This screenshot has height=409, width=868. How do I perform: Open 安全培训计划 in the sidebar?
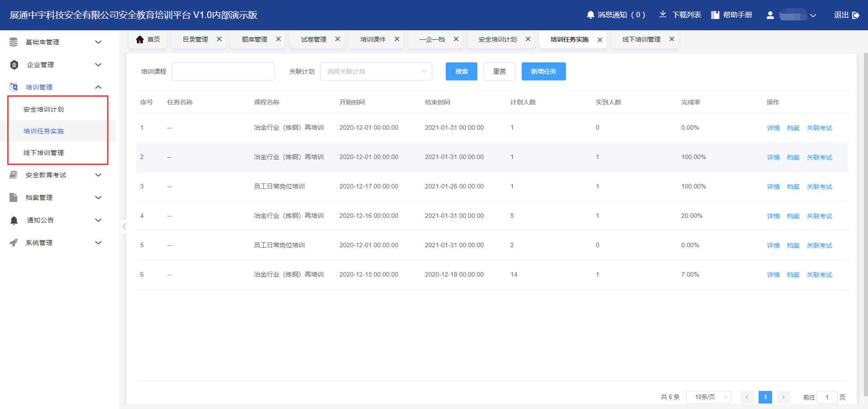click(x=43, y=109)
